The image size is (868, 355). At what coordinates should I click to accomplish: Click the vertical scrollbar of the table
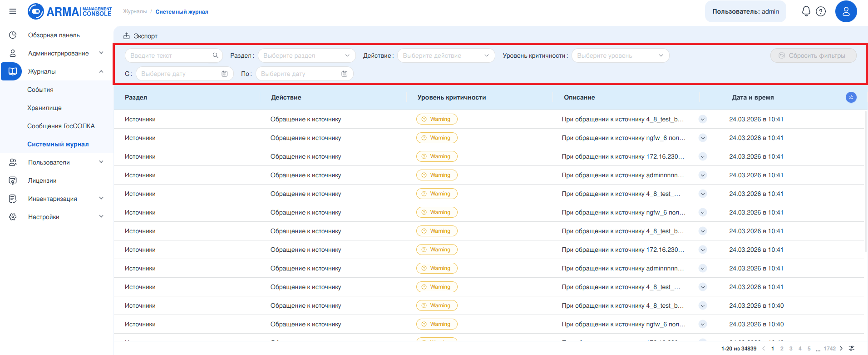point(866,182)
